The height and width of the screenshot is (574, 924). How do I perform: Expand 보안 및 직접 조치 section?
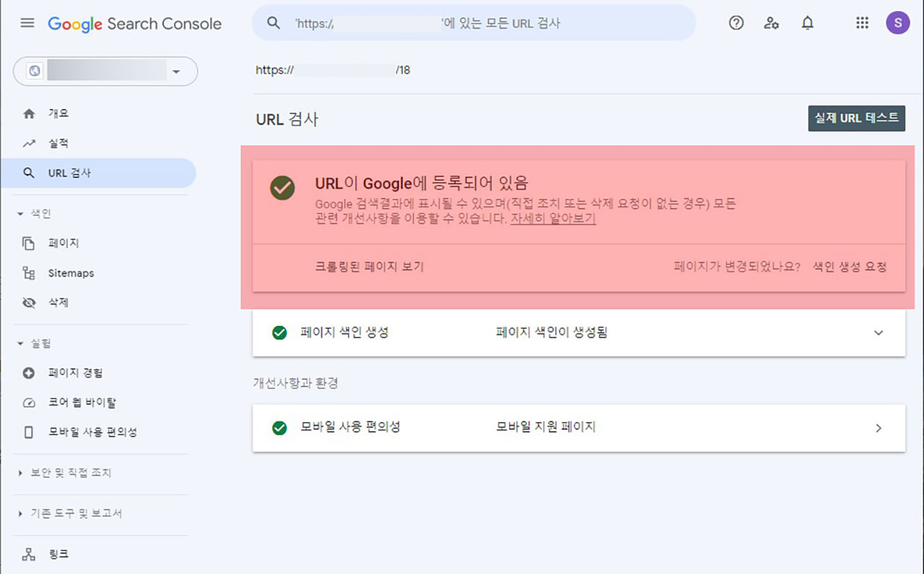(64, 473)
